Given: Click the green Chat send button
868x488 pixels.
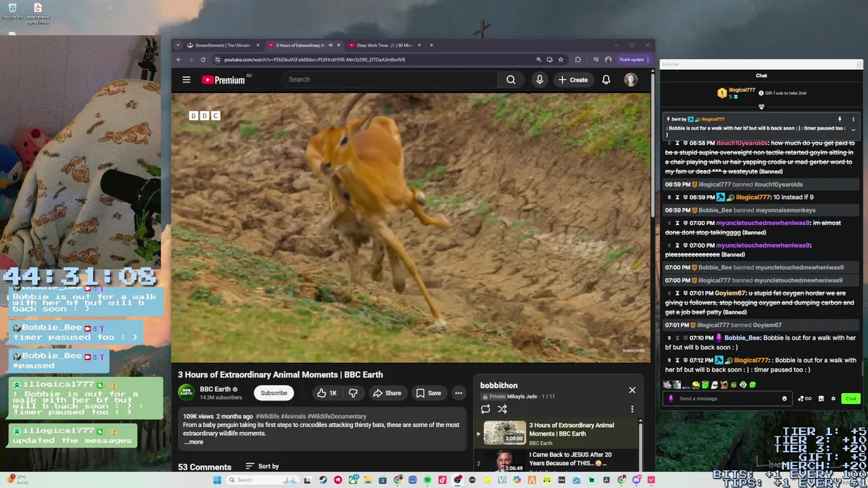Looking at the screenshot, I should point(851,399).
